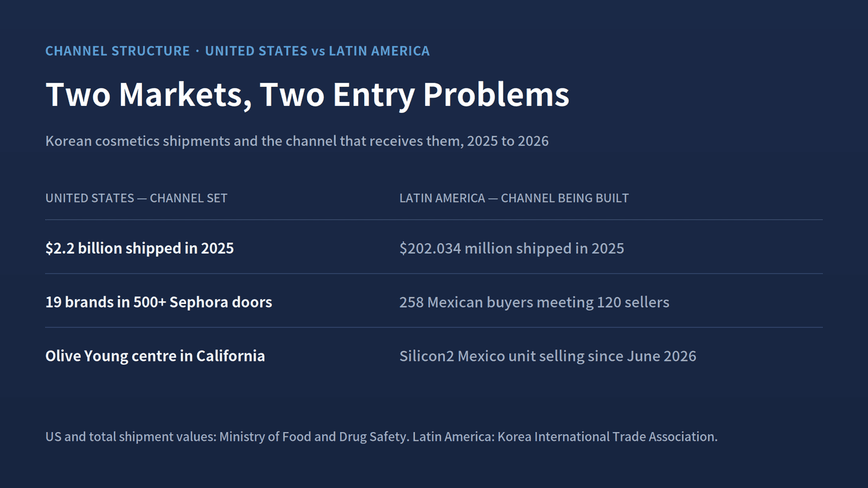
Task: Click 'UNITED STATES vs LATIN AMERICA' heading
Action: coord(317,51)
